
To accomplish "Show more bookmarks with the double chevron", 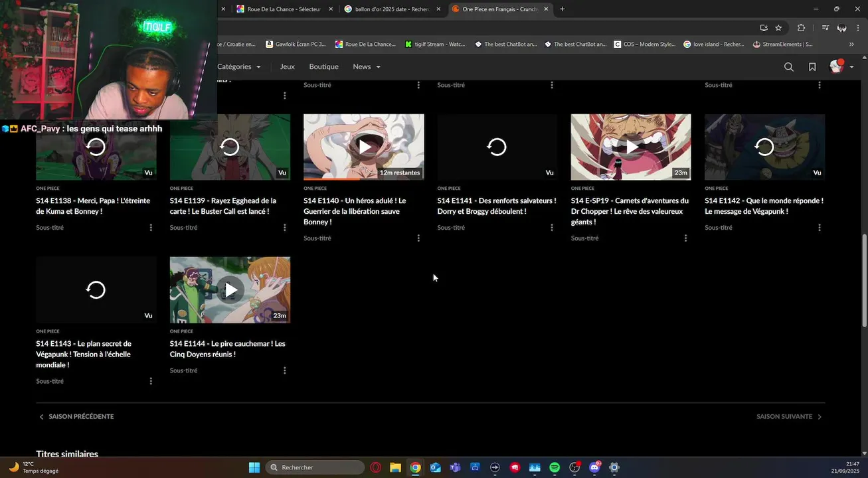I will [x=851, y=44].
